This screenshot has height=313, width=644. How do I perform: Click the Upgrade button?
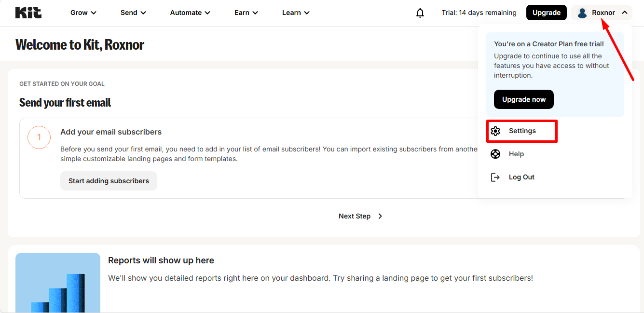coord(546,12)
